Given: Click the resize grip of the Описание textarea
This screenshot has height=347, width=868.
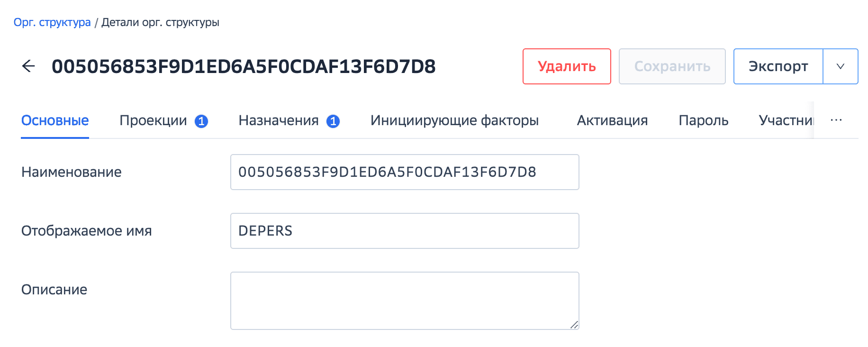Looking at the screenshot, I should pyautogui.click(x=574, y=325).
